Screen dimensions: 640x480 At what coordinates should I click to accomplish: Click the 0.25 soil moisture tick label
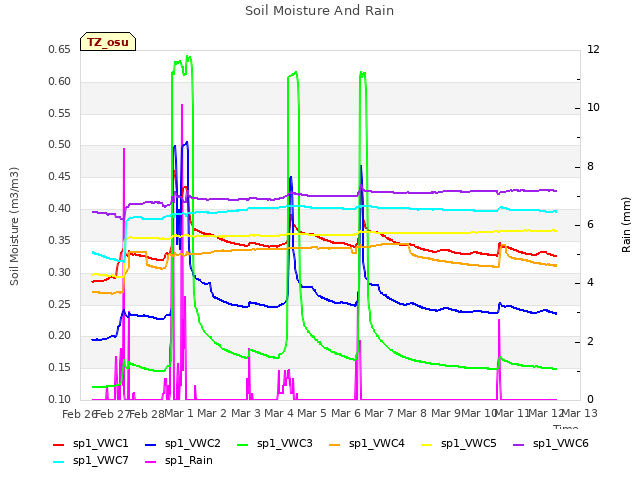(x=60, y=304)
